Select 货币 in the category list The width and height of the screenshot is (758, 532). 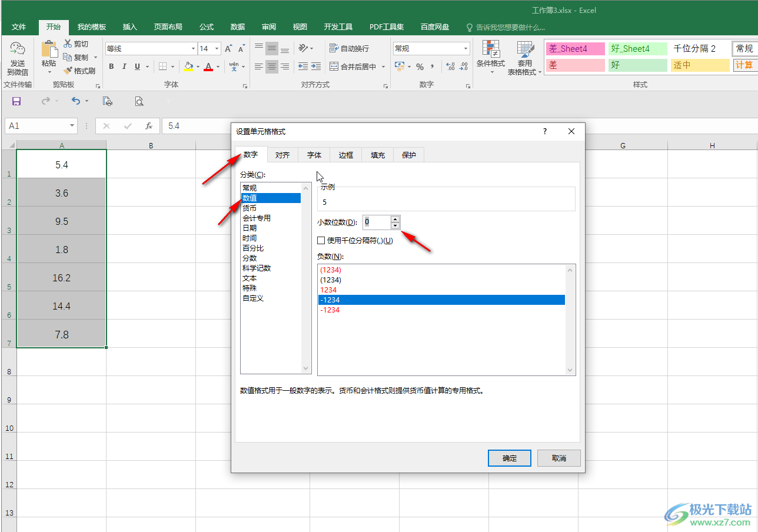coord(250,208)
